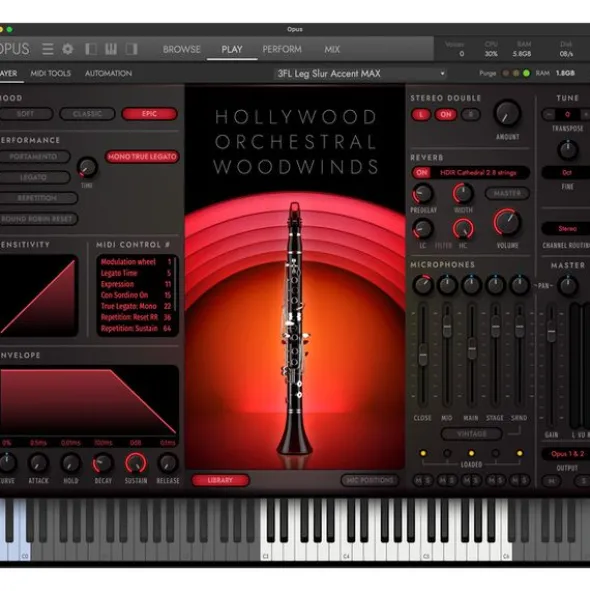Click the Vintage microphone button
This screenshot has height=591, width=590.
pyautogui.click(x=472, y=434)
